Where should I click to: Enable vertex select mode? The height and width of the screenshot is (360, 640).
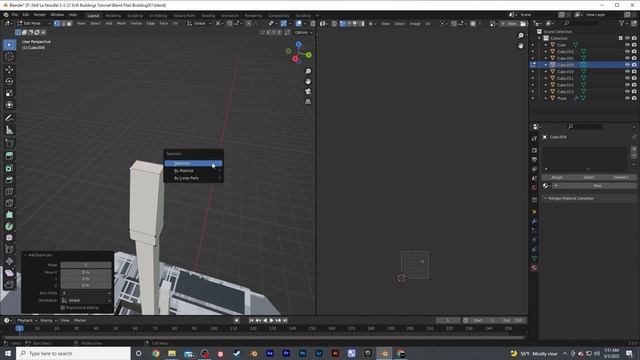click(x=57, y=24)
